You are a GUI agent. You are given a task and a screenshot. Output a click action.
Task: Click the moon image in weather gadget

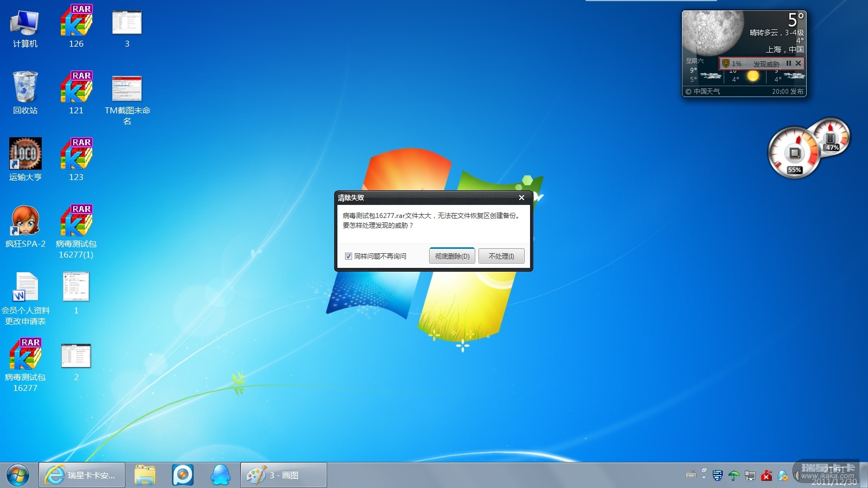712,33
